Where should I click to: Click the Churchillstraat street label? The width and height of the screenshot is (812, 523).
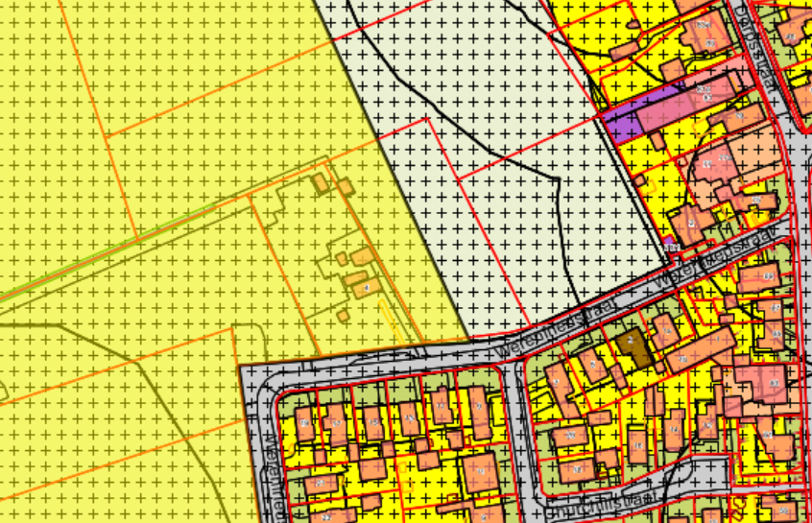point(602,505)
